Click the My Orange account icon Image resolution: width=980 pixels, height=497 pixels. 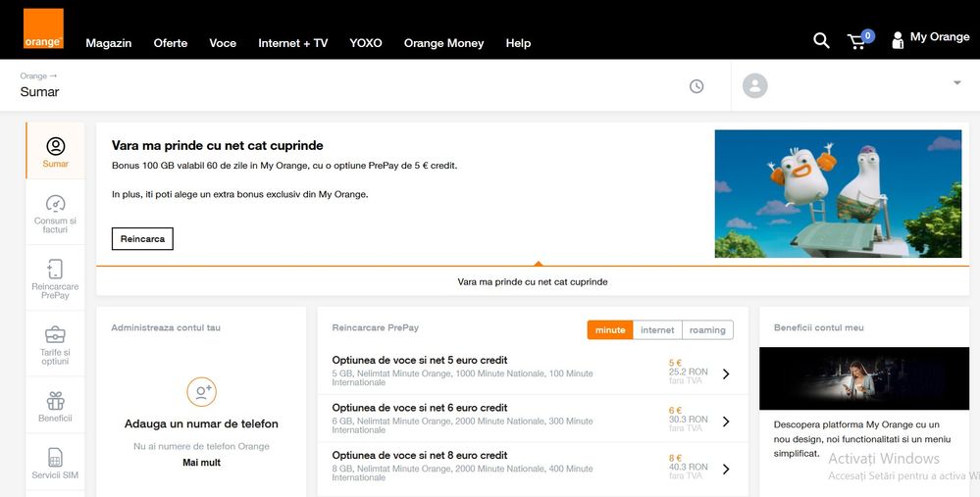pyautogui.click(x=897, y=40)
